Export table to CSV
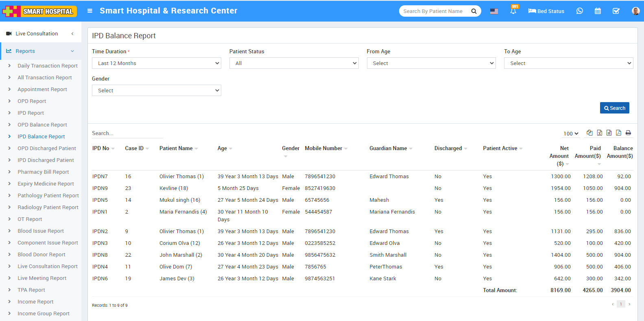This screenshot has height=321, width=644. (x=609, y=133)
